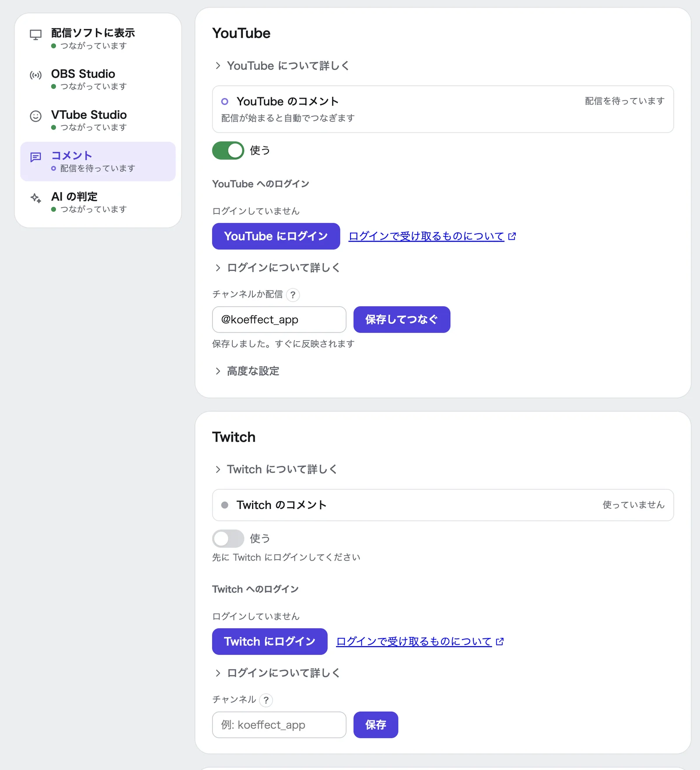
Task: Click the Twitch へのログイン heading
Action: click(x=255, y=589)
